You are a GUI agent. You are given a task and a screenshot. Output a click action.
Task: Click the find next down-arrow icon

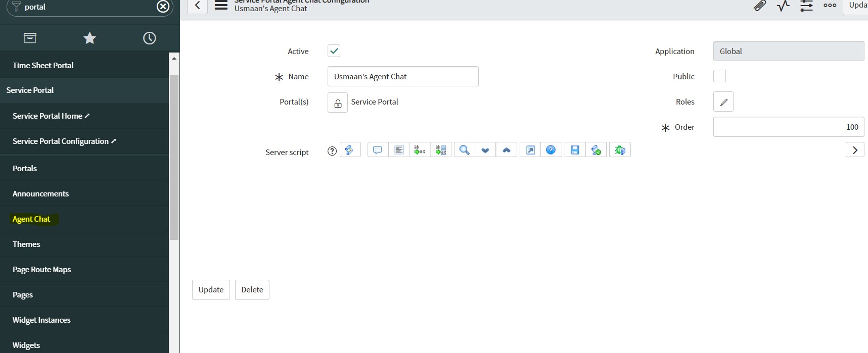click(x=485, y=150)
